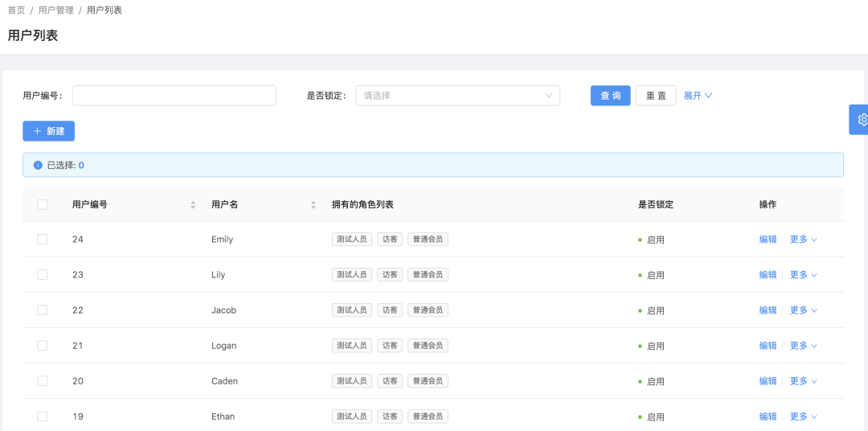Sort by 用户名 column sorter arrows

point(314,205)
